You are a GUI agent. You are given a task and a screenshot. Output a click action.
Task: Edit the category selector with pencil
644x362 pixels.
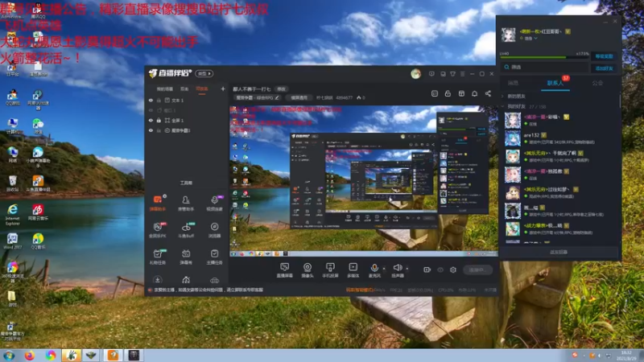click(258, 97)
